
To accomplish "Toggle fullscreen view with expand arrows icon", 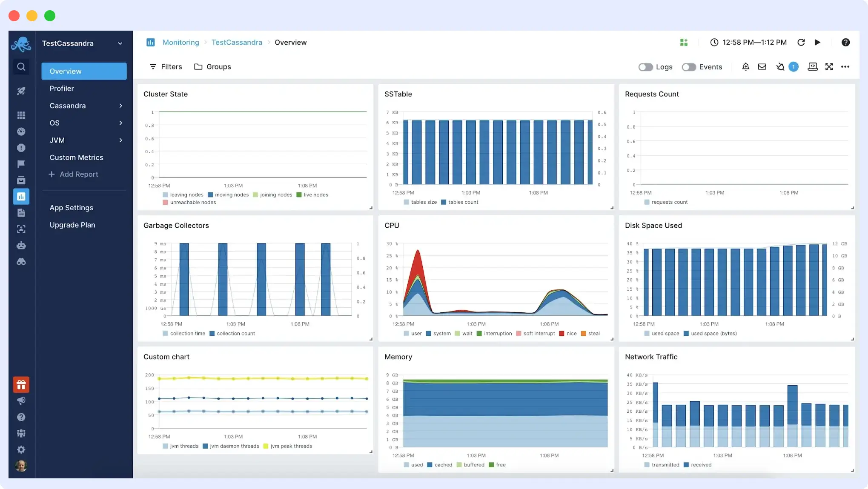I will [829, 66].
